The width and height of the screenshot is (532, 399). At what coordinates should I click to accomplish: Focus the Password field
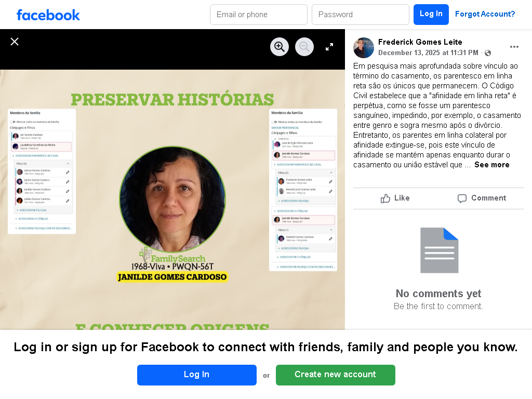(x=361, y=15)
